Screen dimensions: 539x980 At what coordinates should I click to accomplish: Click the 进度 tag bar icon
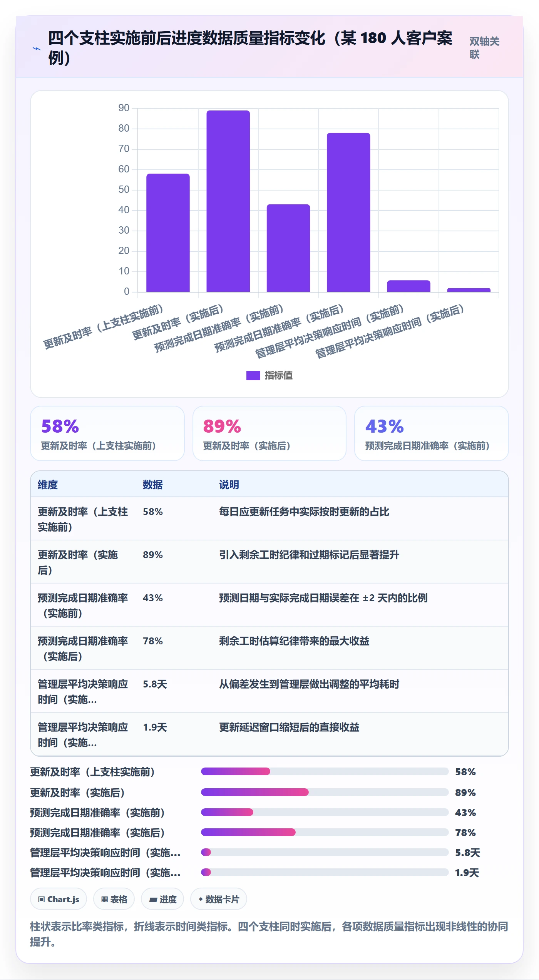[x=153, y=900]
